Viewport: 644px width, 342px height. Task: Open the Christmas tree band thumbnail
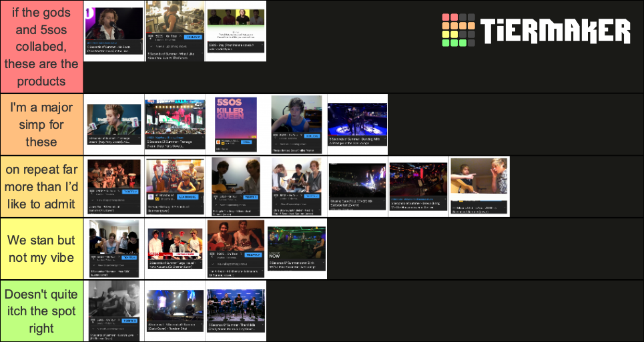pos(175,186)
